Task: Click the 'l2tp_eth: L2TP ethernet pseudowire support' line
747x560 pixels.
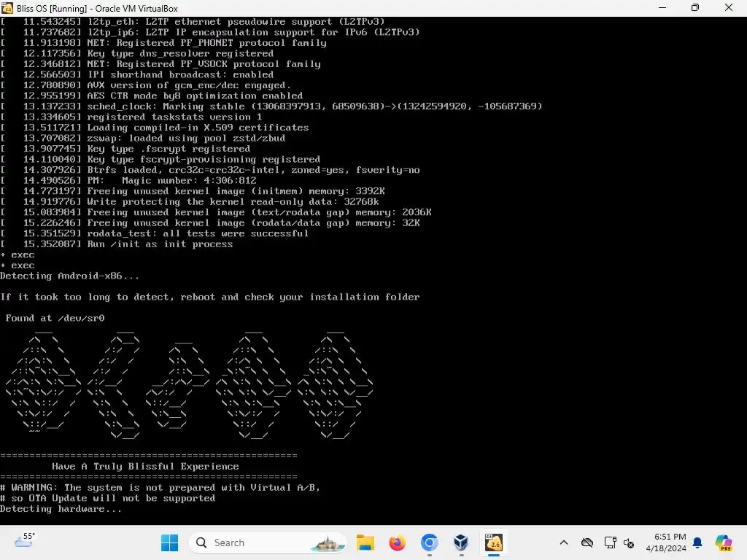Action: pyautogui.click(x=193, y=21)
